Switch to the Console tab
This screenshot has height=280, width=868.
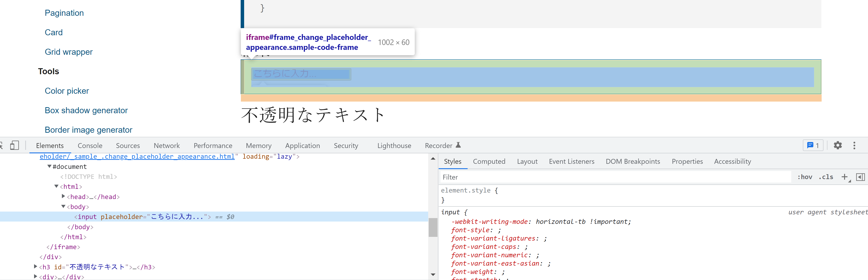click(90, 145)
